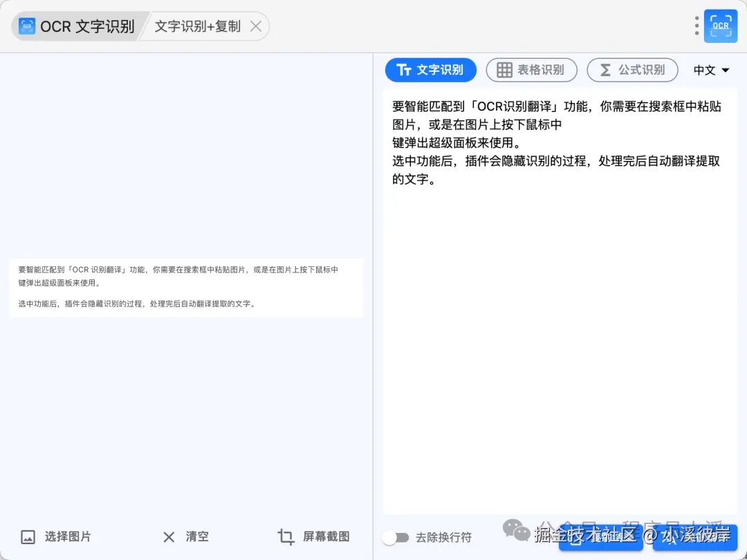
Task: Click the chevron beside the 中文 label
Action: coord(726,70)
